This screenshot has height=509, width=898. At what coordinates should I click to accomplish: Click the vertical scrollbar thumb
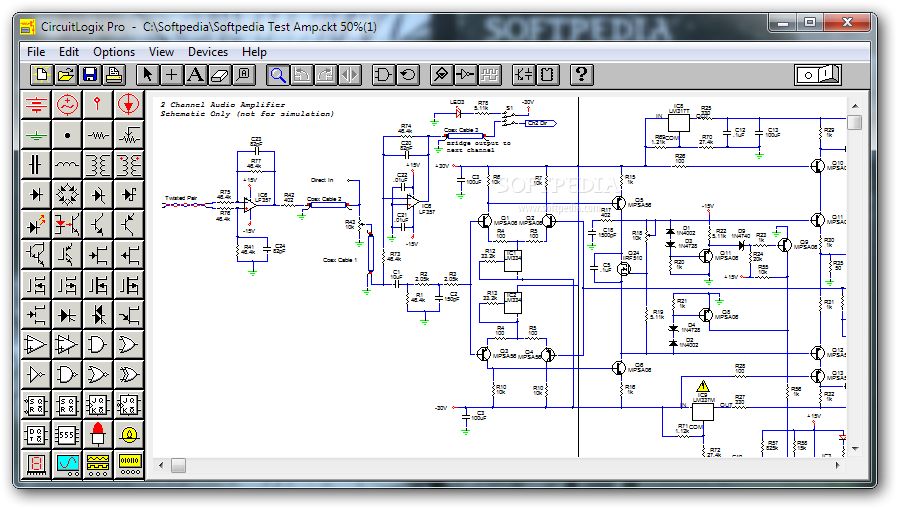tap(855, 122)
